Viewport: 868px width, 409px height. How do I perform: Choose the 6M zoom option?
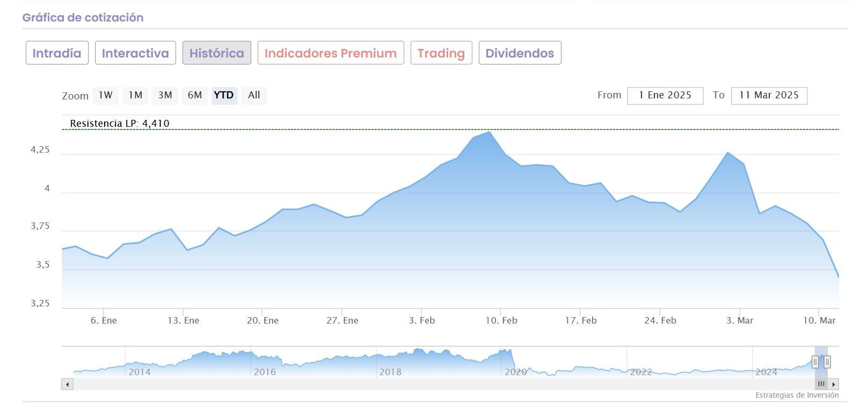point(194,96)
